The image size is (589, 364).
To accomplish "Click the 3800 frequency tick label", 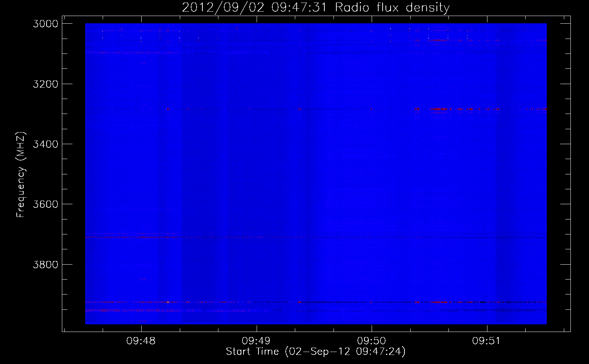I will 46,264.
